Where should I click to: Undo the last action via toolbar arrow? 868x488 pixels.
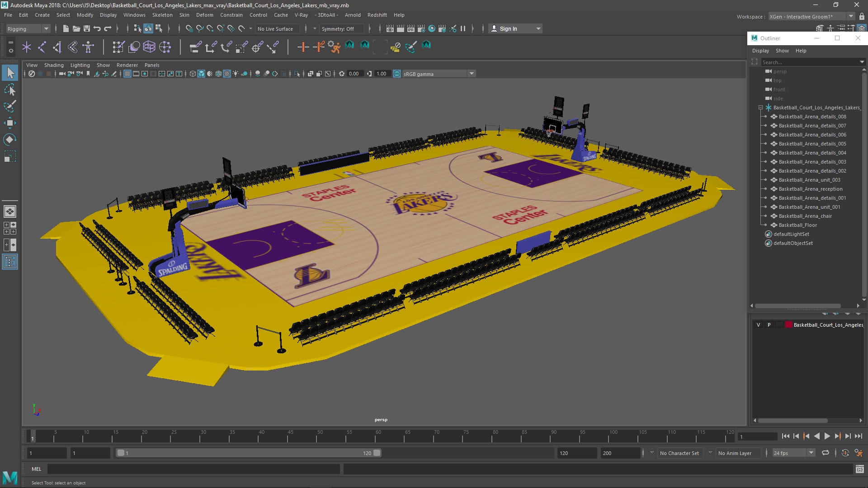[97, 28]
